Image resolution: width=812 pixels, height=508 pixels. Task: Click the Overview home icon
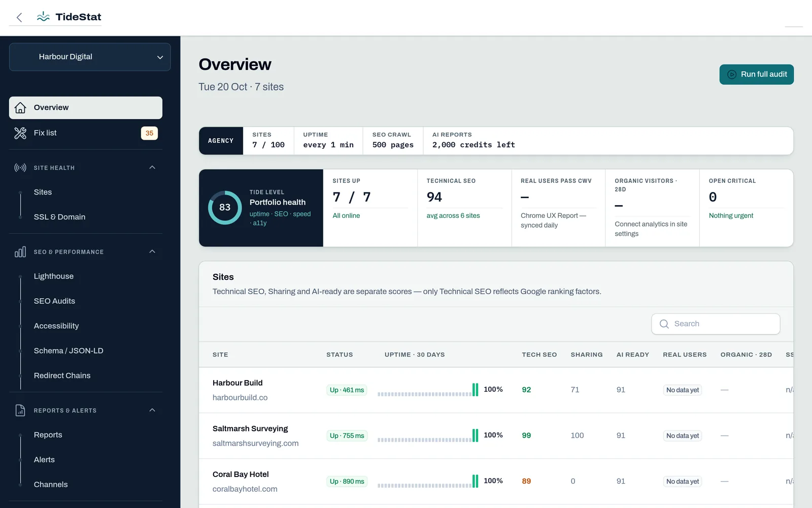(20, 108)
